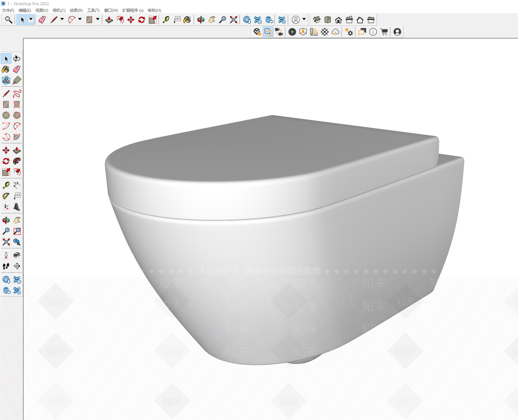
Task: Click Zoom Extents in top toolbar
Action: (x=233, y=20)
